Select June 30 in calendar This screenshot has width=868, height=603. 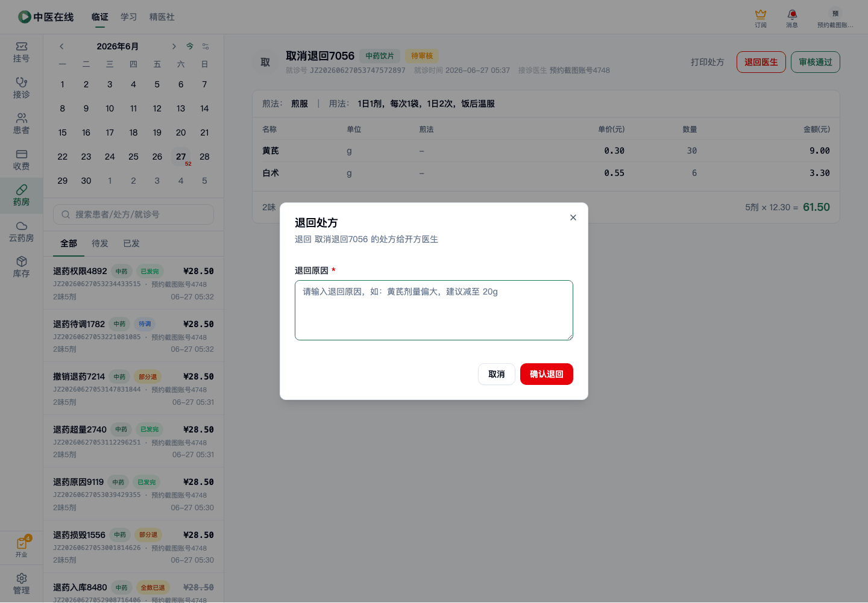86,181
